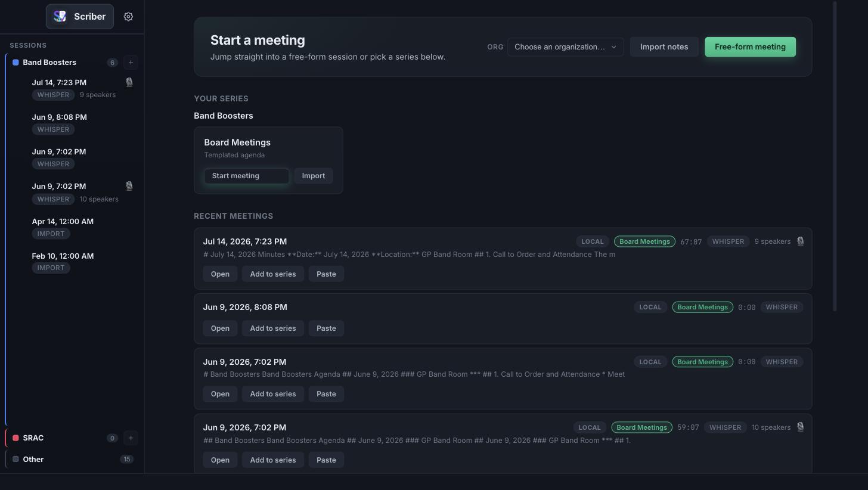Start a Free-form meeting
868x490 pixels.
[750, 47]
